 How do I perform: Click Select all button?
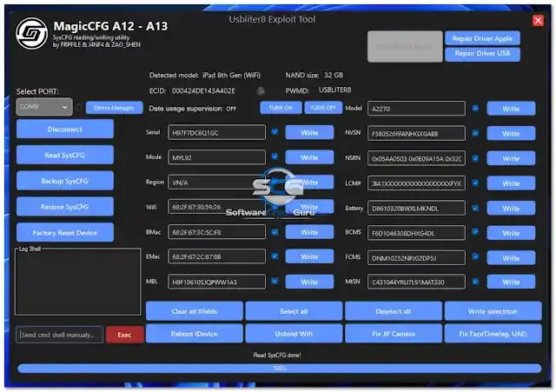[x=294, y=311]
